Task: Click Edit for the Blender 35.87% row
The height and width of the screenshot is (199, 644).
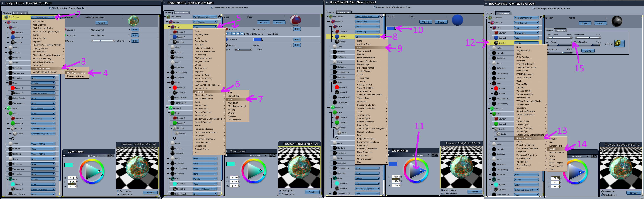Action: (x=135, y=41)
